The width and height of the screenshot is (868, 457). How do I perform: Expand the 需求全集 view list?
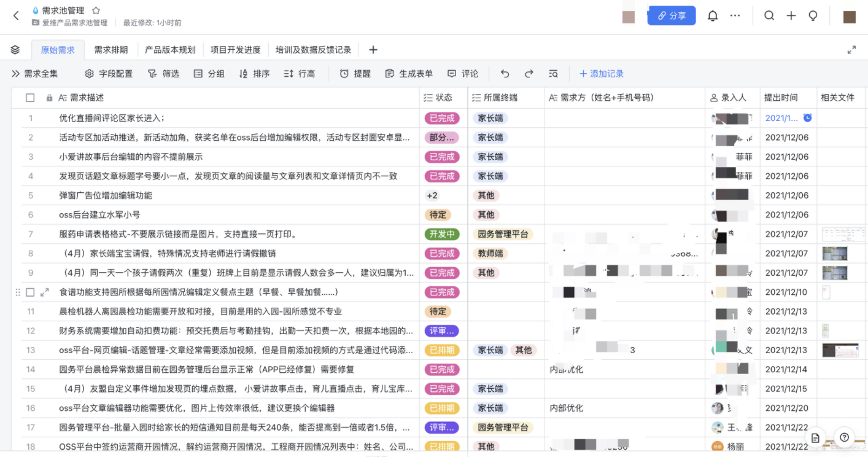pyautogui.click(x=34, y=74)
